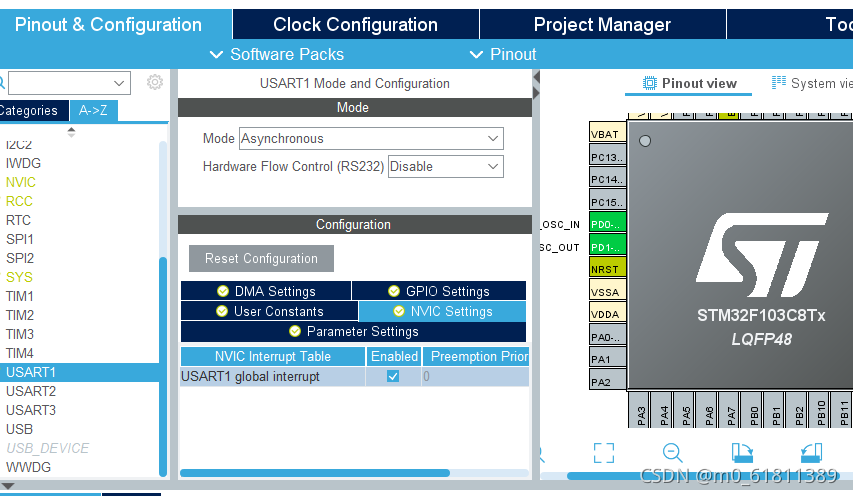The width and height of the screenshot is (853, 496).
Task: Select RCC in the peripheral list
Action: (19, 201)
